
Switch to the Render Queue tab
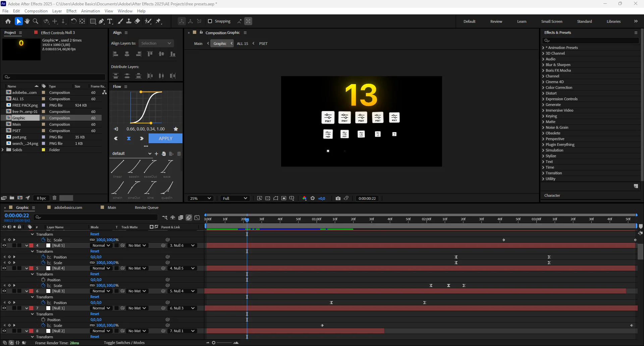pos(147,208)
